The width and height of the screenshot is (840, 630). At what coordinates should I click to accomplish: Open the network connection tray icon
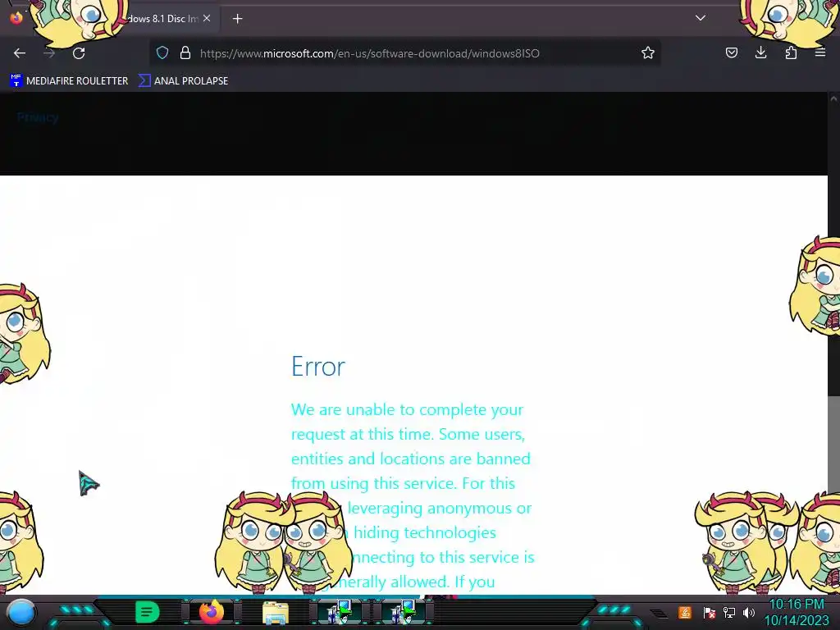[x=729, y=612]
